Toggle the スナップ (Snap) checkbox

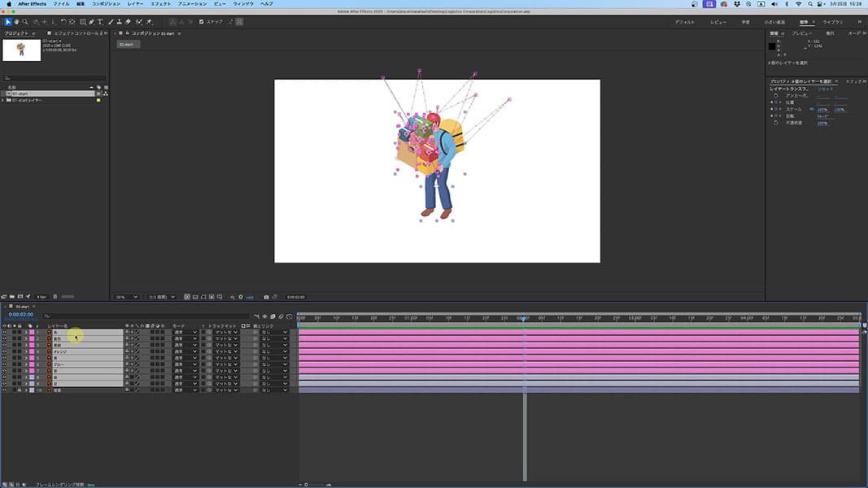(202, 22)
